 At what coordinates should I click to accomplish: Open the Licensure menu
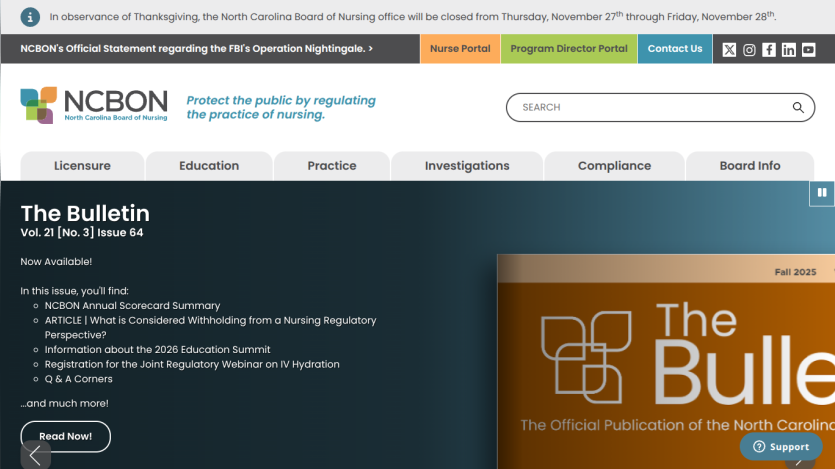82,166
